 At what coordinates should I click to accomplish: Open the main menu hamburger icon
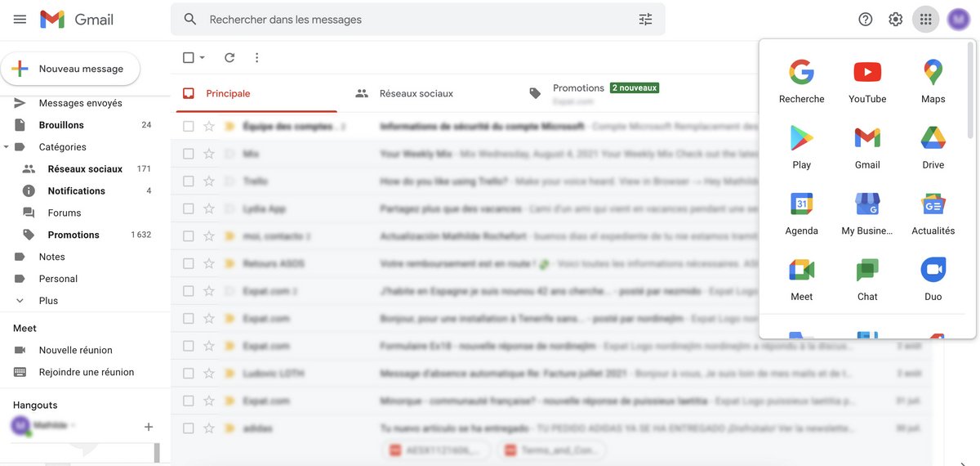[20, 19]
